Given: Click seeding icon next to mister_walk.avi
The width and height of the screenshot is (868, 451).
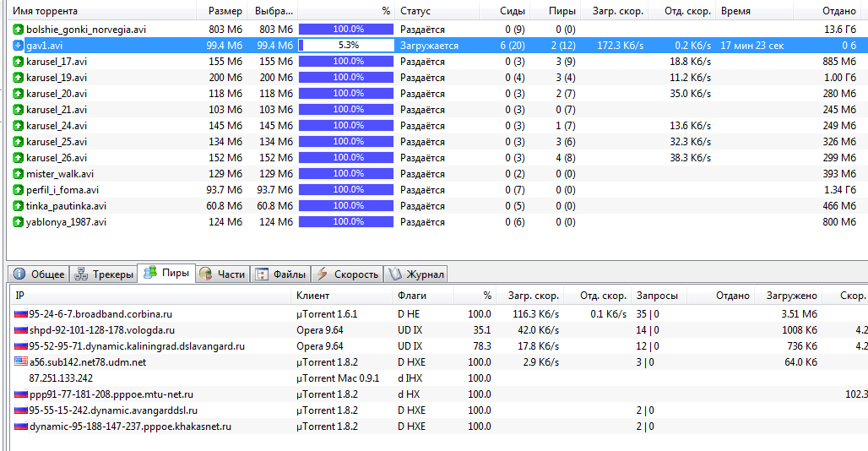Looking at the screenshot, I should pyautogui.click(x=19, y=174).
